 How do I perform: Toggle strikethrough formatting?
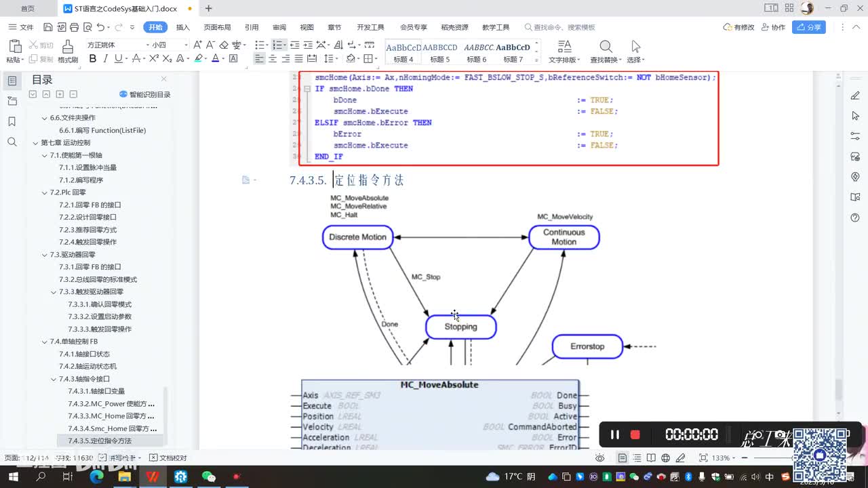point(136,59)
